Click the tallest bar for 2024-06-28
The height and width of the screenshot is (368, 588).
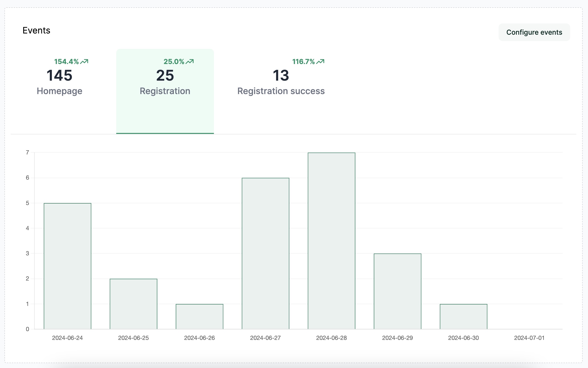click(332, 241)
